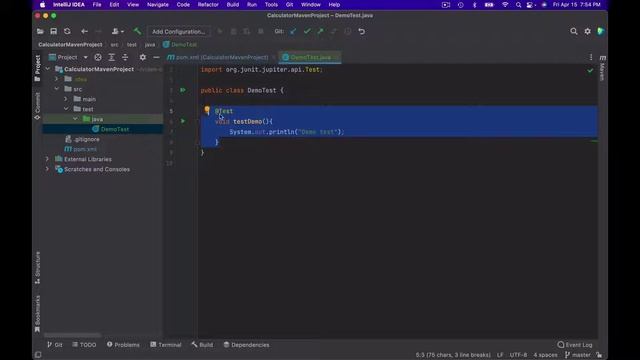Click the Open folder toolbar icon

(x=40, y=31)
